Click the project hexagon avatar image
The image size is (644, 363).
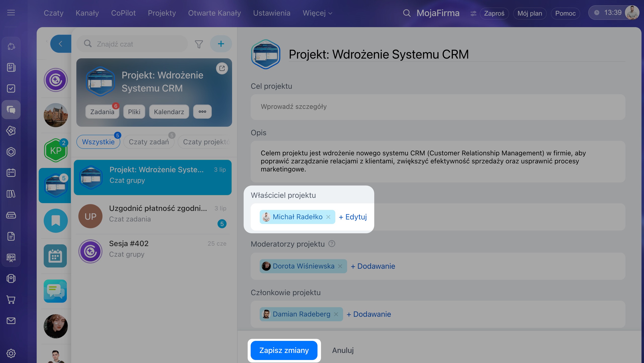266,54
